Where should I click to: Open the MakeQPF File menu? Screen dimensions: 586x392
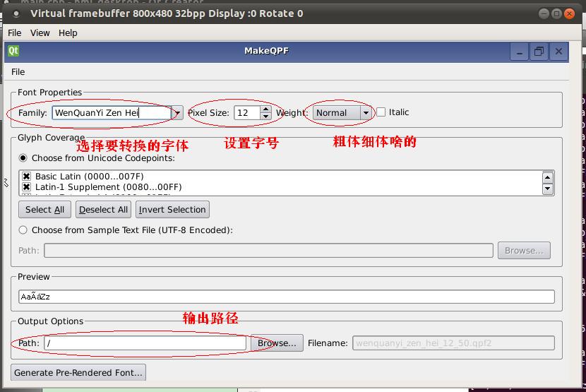point(18,72)
